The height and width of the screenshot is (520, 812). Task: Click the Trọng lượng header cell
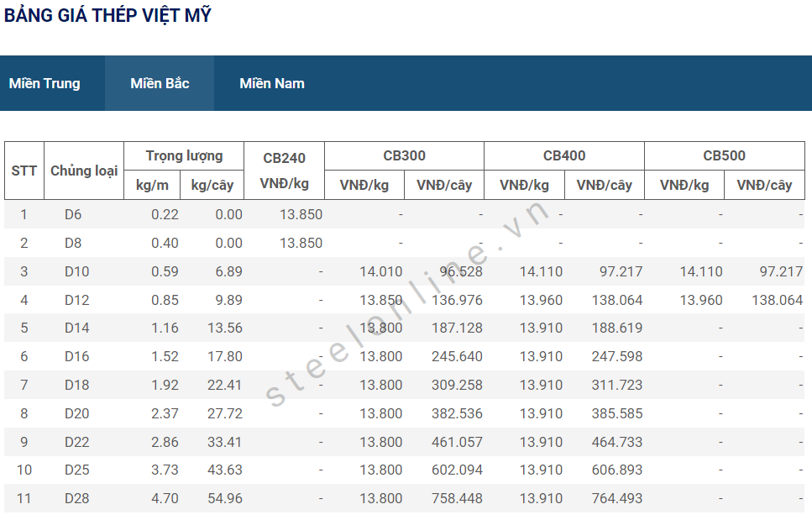184,156
